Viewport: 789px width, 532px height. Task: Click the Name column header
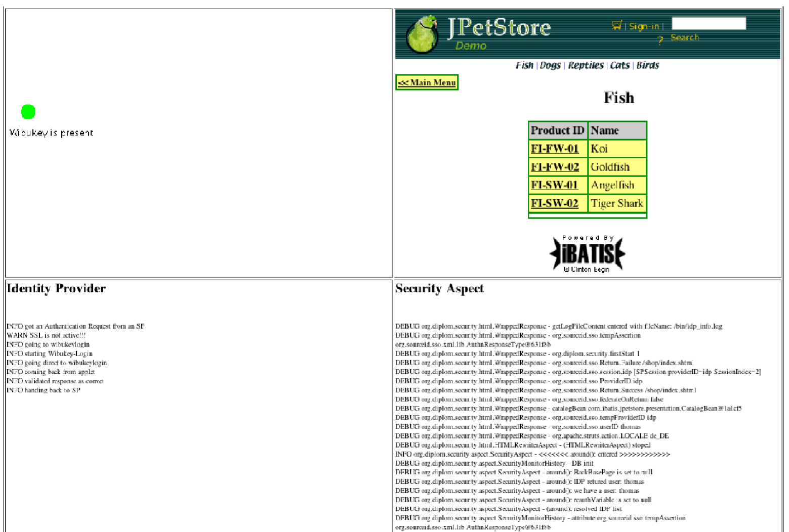click(617, 130)
